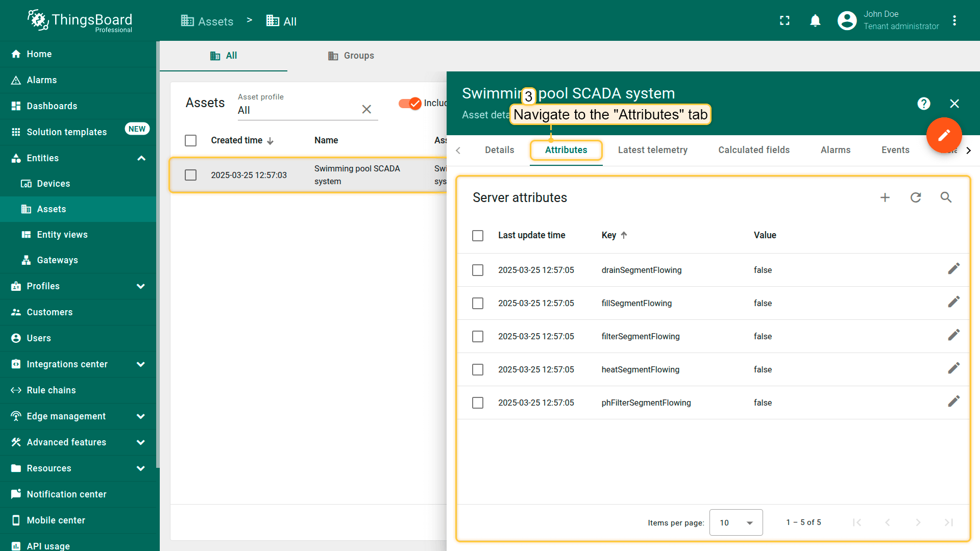Switch to the Latest telemetry tab
The width and height of the screenshot is (980, 551).
[652, 150]
